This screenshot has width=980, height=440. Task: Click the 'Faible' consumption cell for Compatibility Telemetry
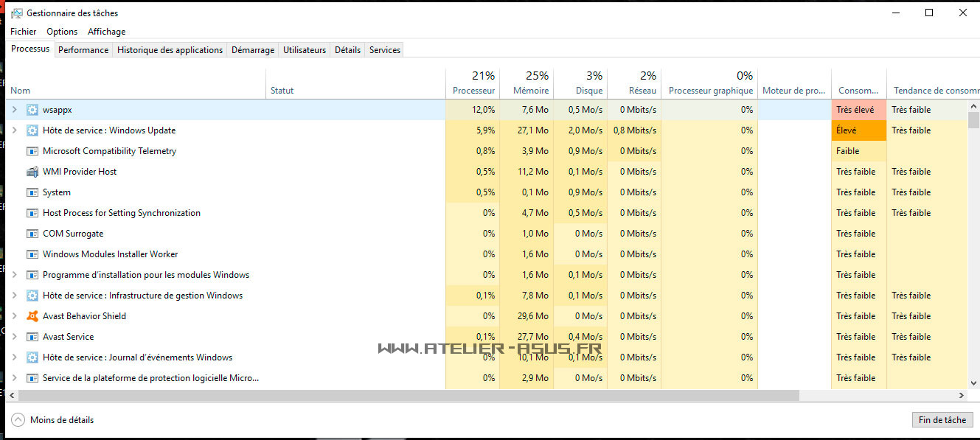pyautogui.click(x=858, y=151)
